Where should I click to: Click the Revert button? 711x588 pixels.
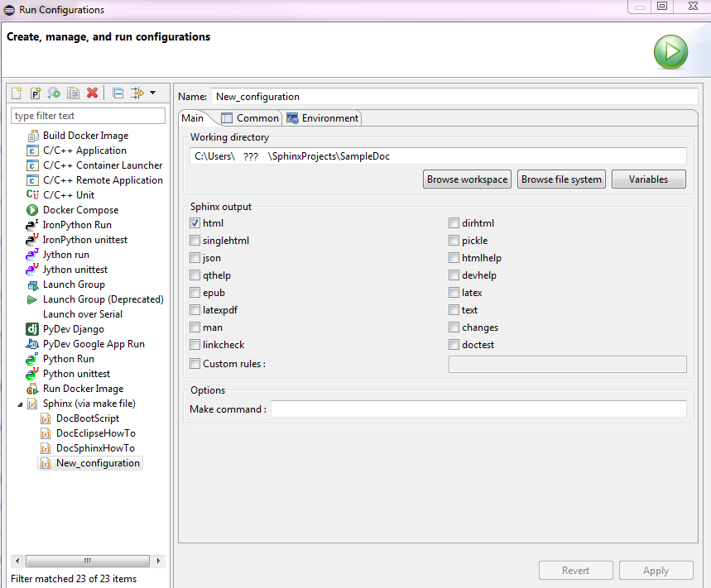pos(576,571)
